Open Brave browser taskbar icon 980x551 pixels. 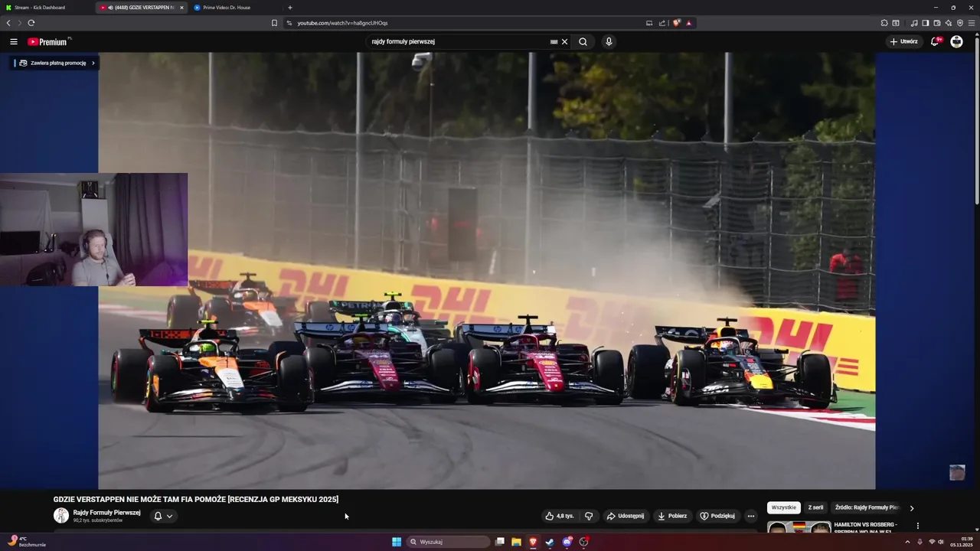(x=534, y=542)
